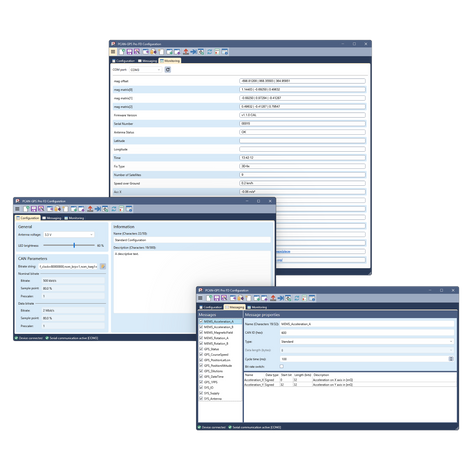Adjust the LED brightness slider handle
This screenshot has height=469, width=469.
(x=74, y=245)
